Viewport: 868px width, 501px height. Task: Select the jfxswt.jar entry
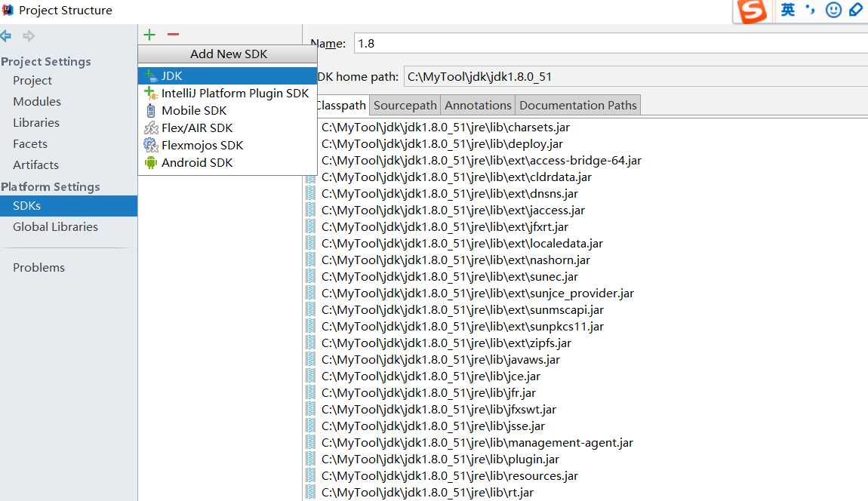pyautogui.click(x=439, y=410)
